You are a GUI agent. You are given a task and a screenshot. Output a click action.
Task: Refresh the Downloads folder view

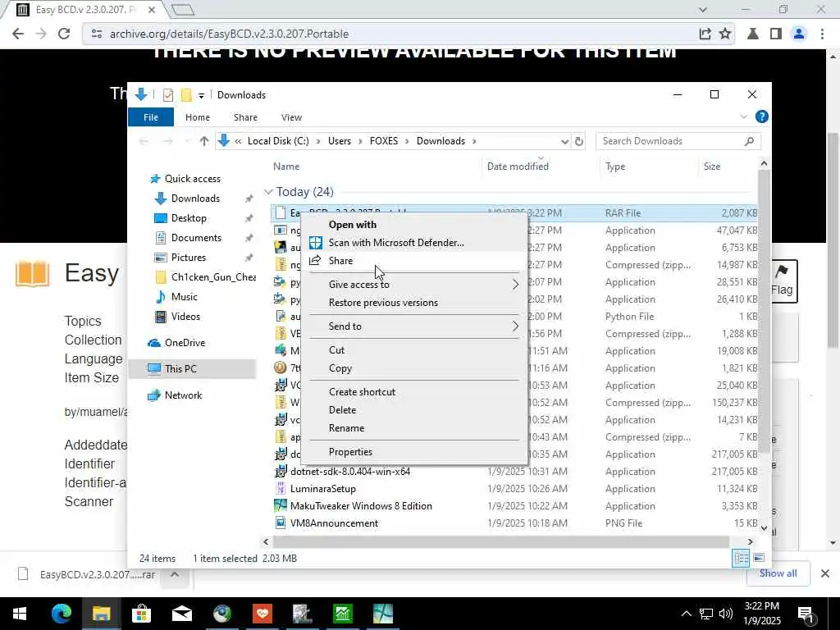tap(578, 141)
